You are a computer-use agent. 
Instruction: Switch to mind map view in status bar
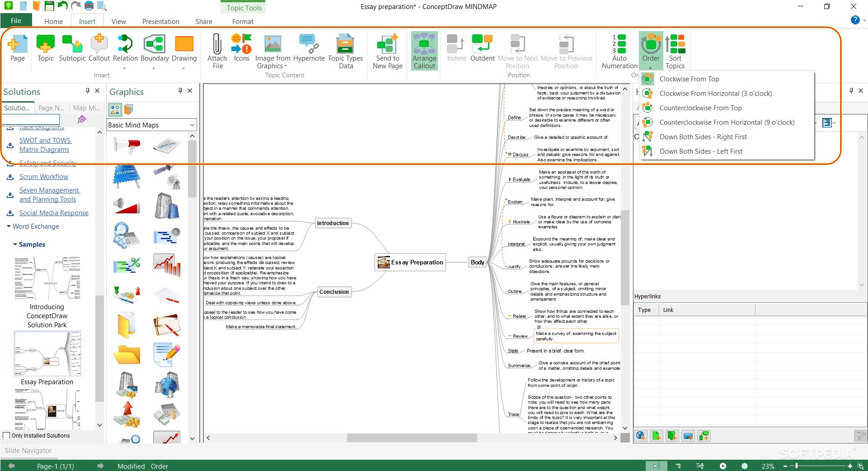click(x=656, y=466)
